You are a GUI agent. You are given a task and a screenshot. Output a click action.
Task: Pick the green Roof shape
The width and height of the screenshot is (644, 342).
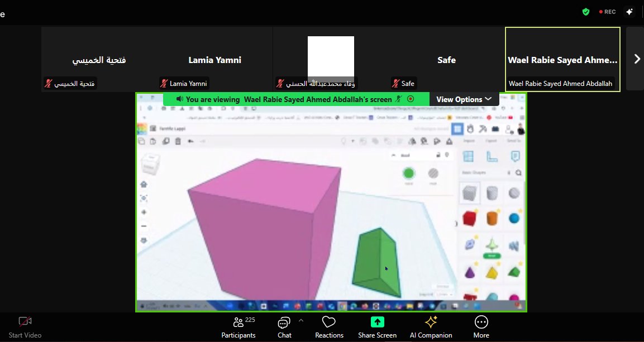point(514,272)
